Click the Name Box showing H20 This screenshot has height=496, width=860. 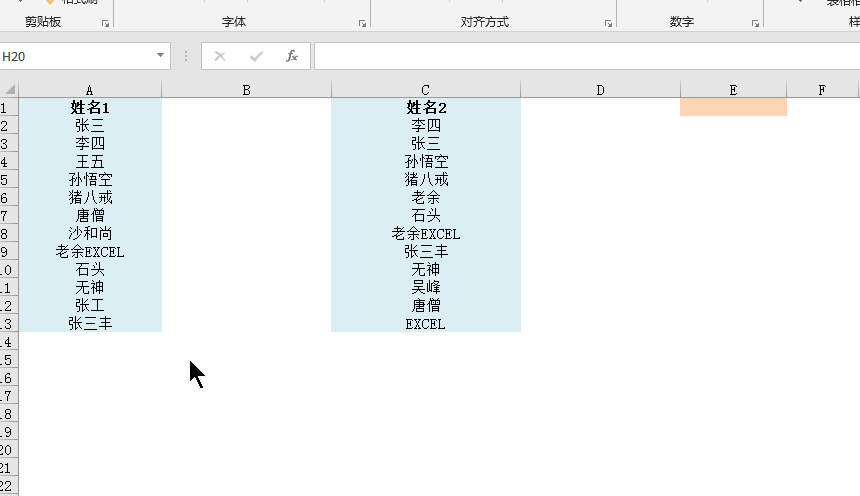pos(77,56)
